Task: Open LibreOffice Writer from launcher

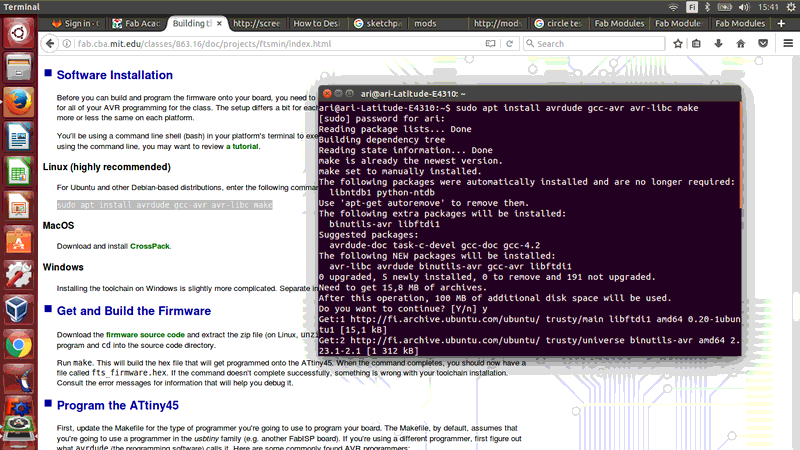Action: [x=18, y=137]
